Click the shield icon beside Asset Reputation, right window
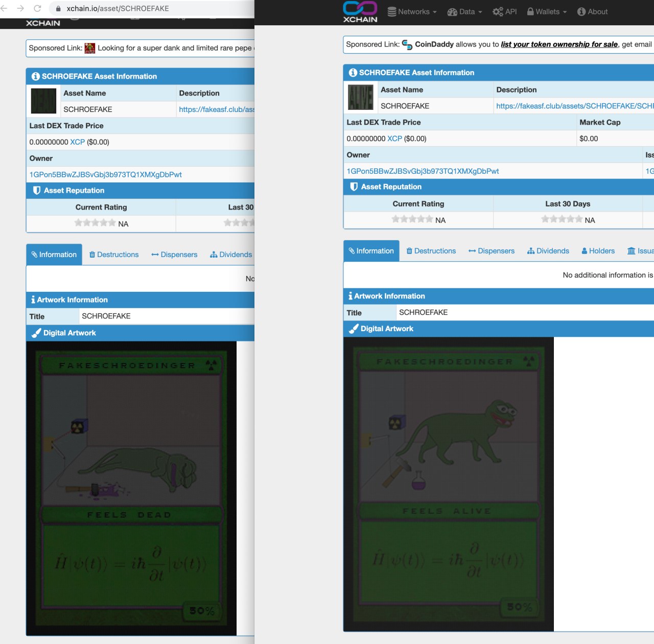The height and width of the screenshot is (644, 654). pyautogui.click(x=354, y=187)
